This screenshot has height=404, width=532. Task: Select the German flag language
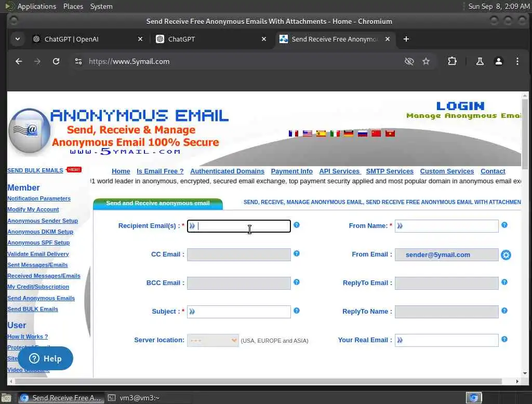point(349,133)
